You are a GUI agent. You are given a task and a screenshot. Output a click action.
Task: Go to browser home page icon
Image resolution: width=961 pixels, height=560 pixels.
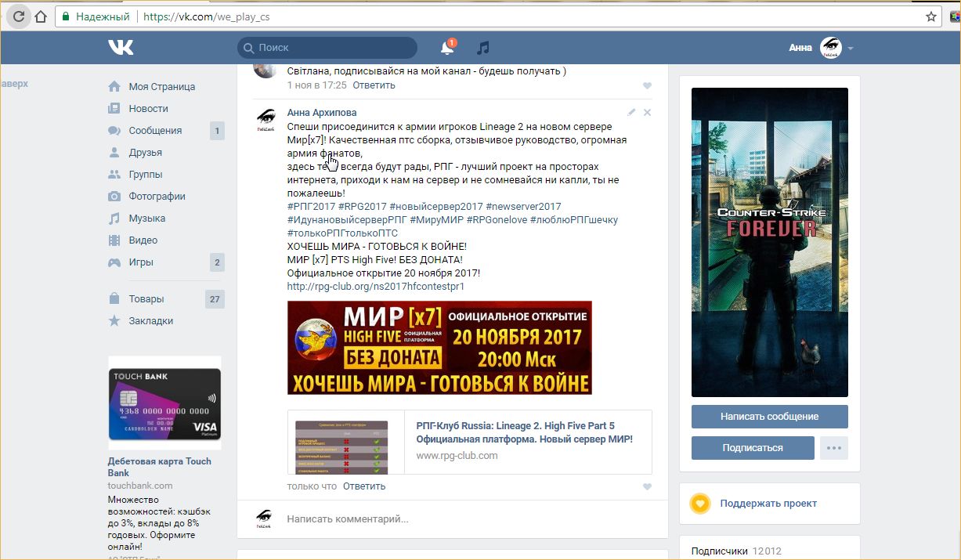click(42, 16)
